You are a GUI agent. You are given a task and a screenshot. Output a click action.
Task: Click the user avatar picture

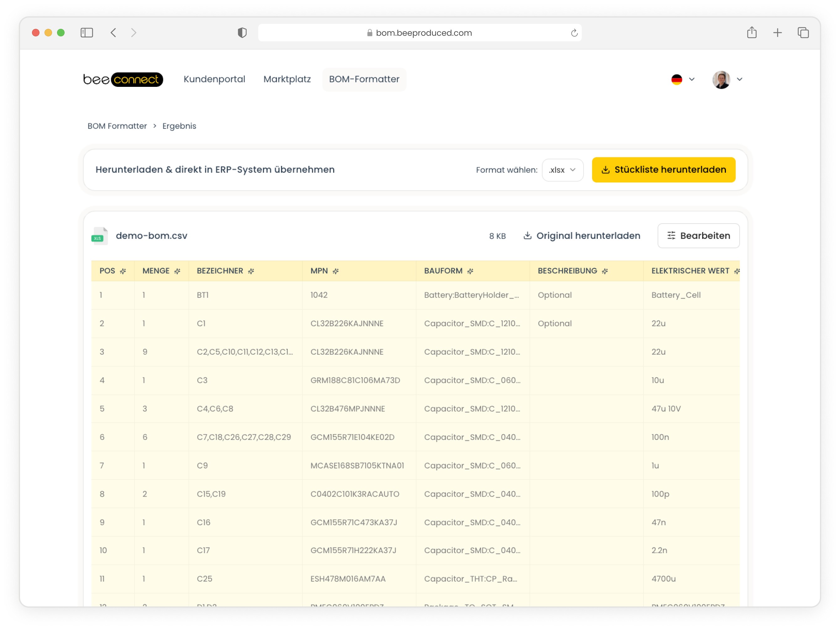(x=721, y=79)
